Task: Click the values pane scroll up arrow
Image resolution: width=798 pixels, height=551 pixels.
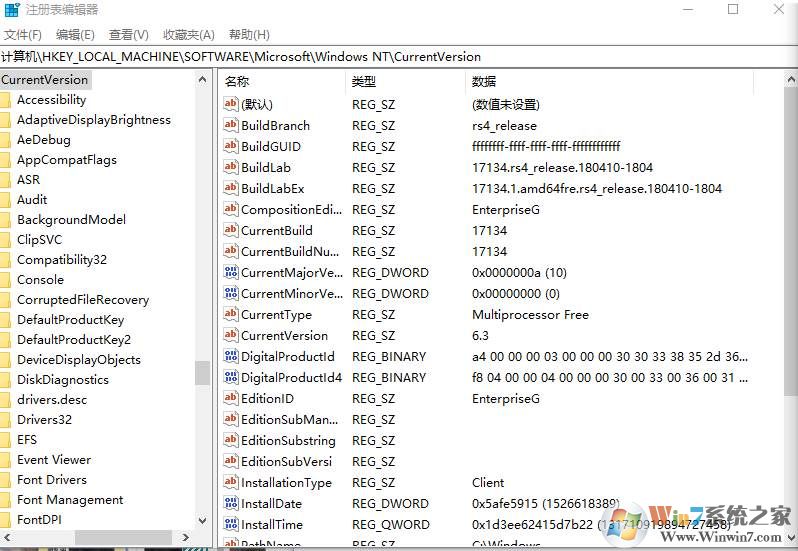Action: [x=791, y=79]
